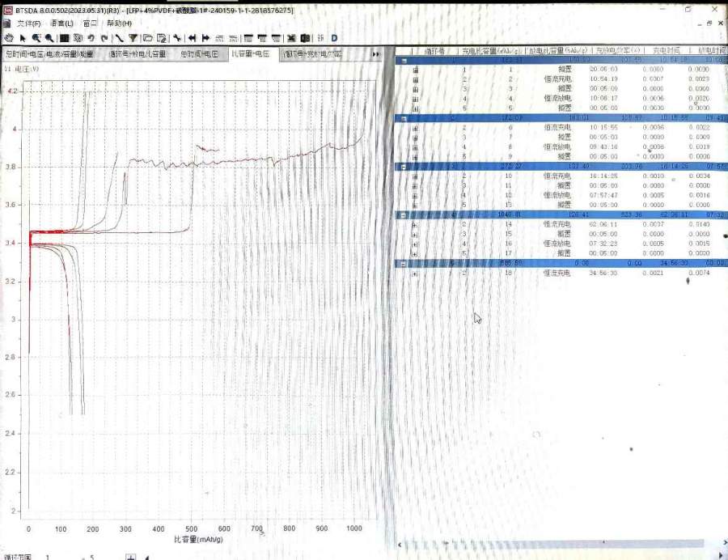Viewport: 728px width, 560px height.
Task: Click the blue D toolbar icon
Action: 334,38
